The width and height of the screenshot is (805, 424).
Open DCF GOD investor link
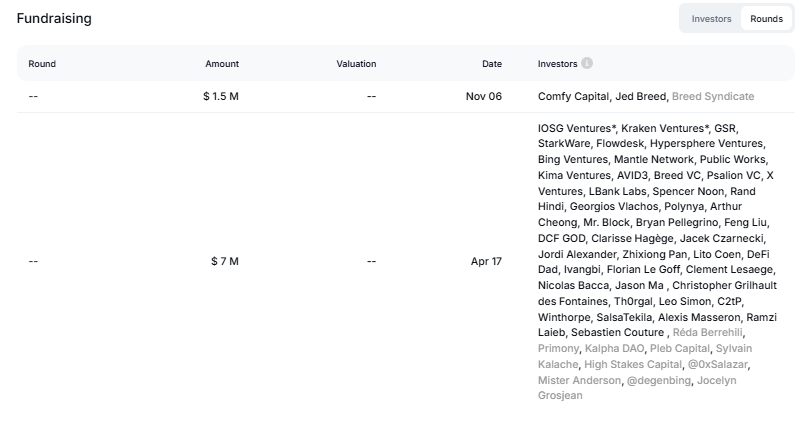[x=562, y=239]
